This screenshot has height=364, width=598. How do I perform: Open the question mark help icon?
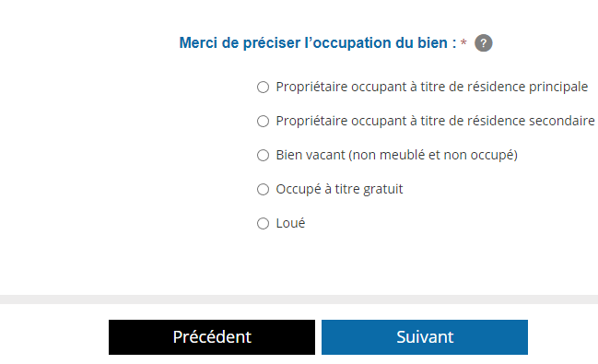click(x=483, y=42)
